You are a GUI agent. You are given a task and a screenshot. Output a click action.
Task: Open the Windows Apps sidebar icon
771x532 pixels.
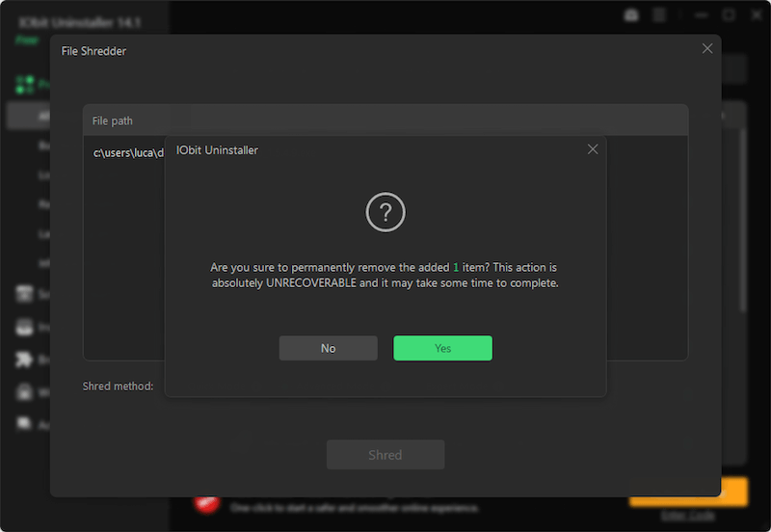tap(24, 392)
